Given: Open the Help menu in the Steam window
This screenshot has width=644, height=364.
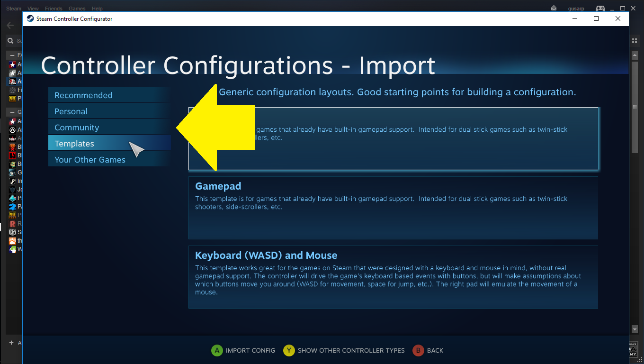Looking at the screenshot, I should coord(97,9).
